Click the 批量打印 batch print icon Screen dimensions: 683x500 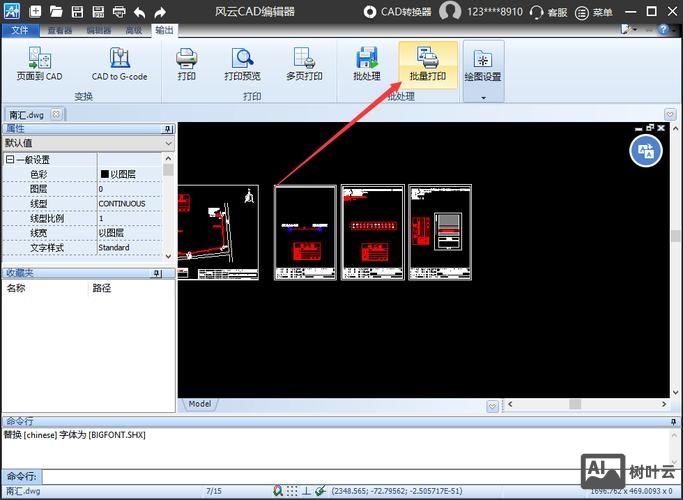click(x=427, y=64)
